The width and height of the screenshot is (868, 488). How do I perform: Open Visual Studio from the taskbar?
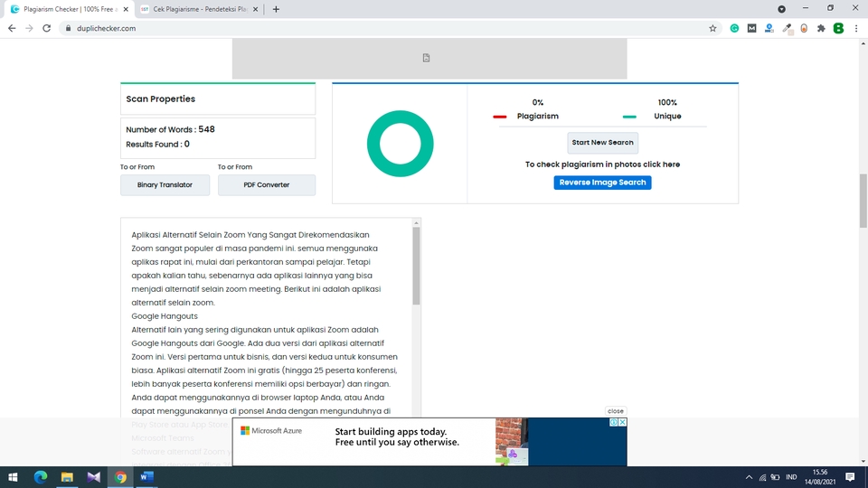click(x=93, y=477)
